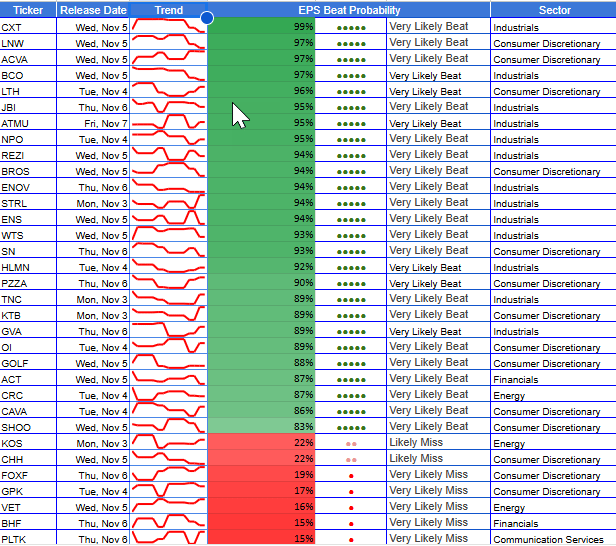Click the GPK ticker cell

coord(28,491)
